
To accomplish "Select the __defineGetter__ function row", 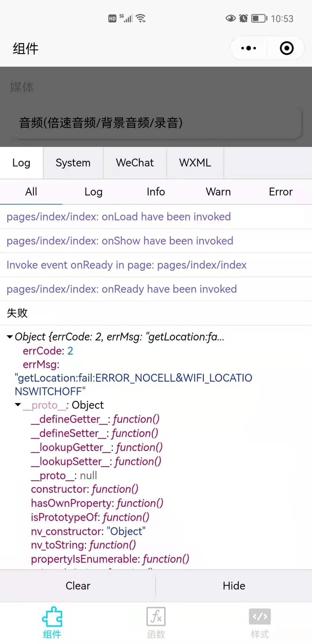I will (x=95, y=419).
